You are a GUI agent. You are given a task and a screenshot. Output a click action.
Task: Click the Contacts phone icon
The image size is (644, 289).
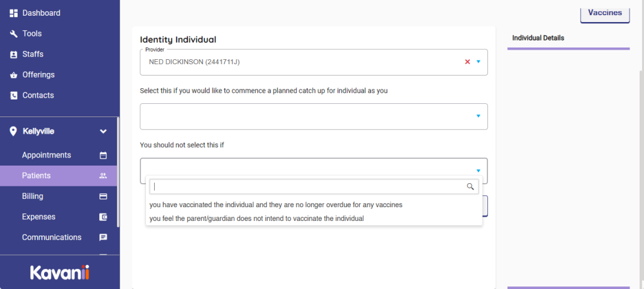coord(13,96)
